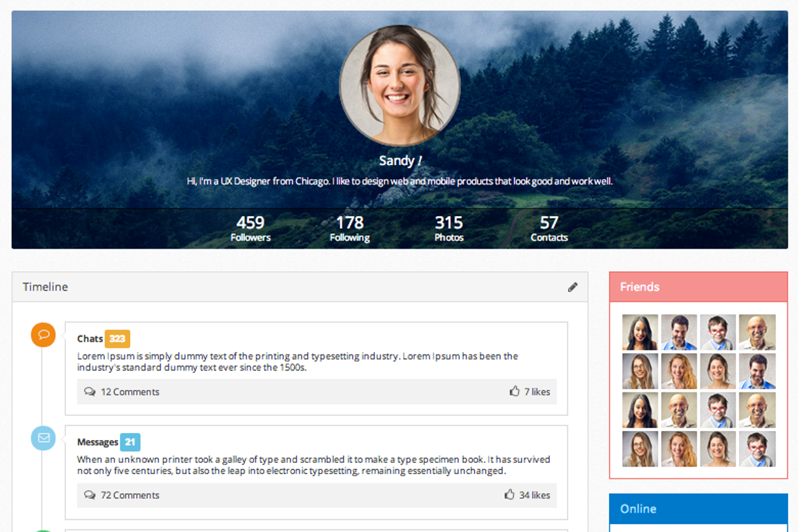Click the thumbs-up icon beside 7 likes
This screenshot has width=798, height=532.
(514, 391)
